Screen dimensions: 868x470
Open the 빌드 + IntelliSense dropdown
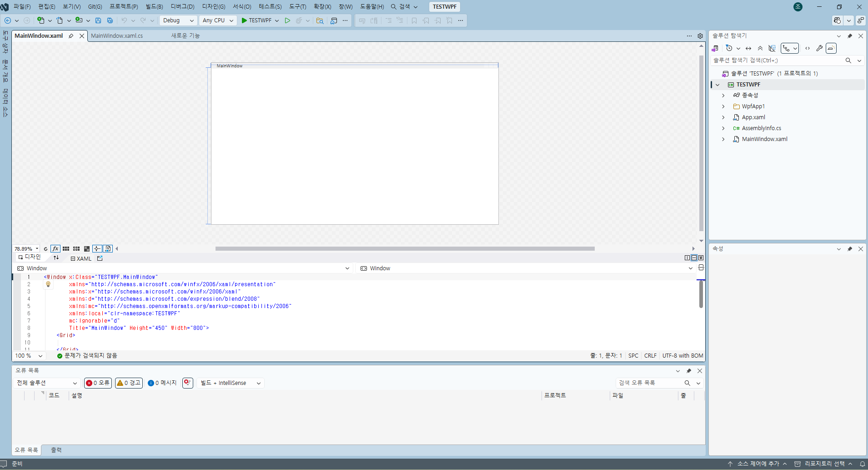pos(231,383)
